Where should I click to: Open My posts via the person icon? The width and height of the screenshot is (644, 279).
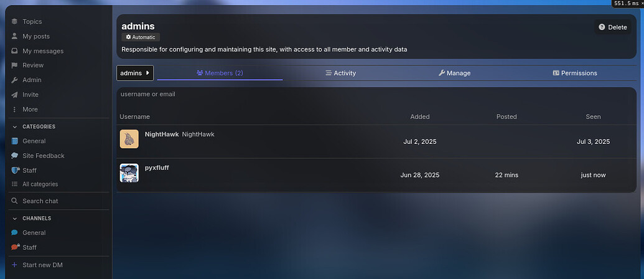click(x=15, y=36)
